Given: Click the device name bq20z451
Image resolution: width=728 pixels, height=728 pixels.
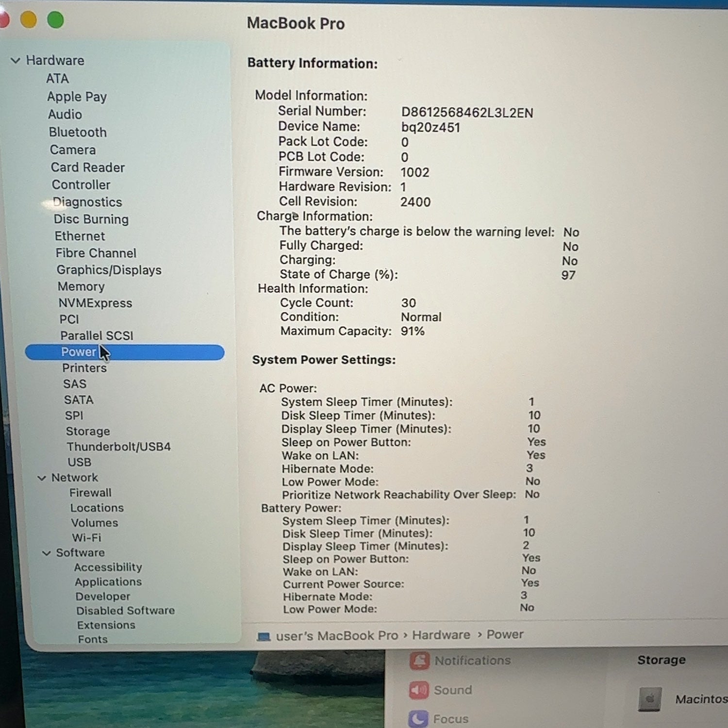Looking at the screenshot, I should pyautogui.click(x=430, y=128).
